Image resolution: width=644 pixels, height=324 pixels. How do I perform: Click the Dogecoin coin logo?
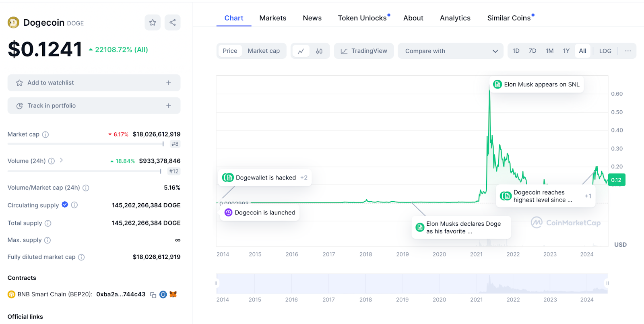coord(13,23)
